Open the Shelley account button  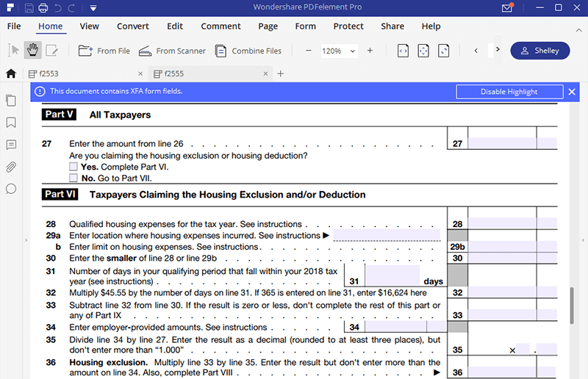540,51
